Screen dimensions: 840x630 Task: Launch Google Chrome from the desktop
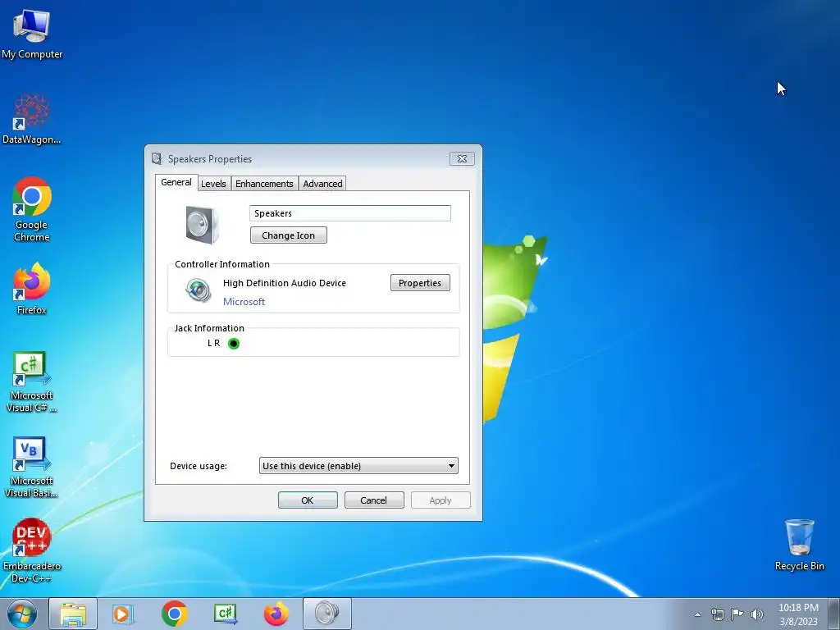(x=32, y=209)
